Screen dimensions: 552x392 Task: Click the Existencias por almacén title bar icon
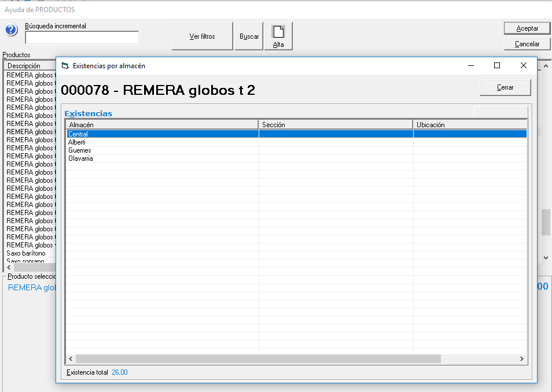pos(65,66)
